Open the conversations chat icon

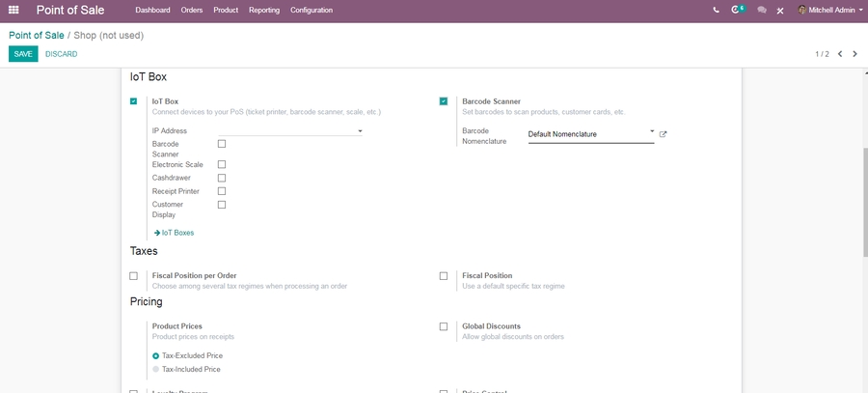[762, 10]
